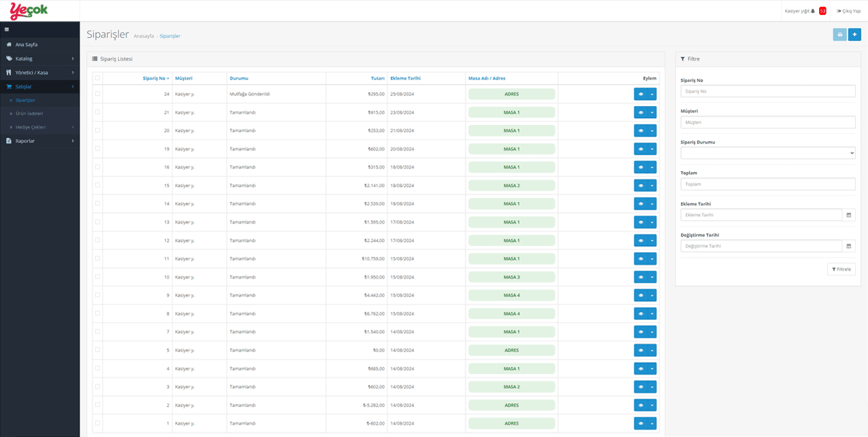Screen dimensions: 868x437
Task: View order 15 with its eye button
Action: (640, 186)
